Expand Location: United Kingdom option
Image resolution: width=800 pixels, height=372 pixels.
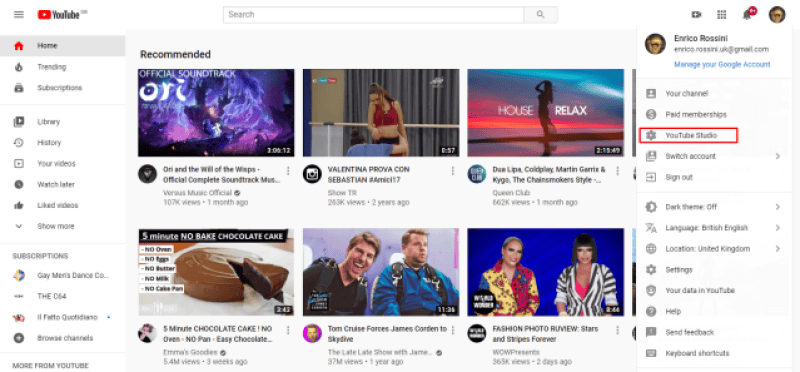coord(714,249)
